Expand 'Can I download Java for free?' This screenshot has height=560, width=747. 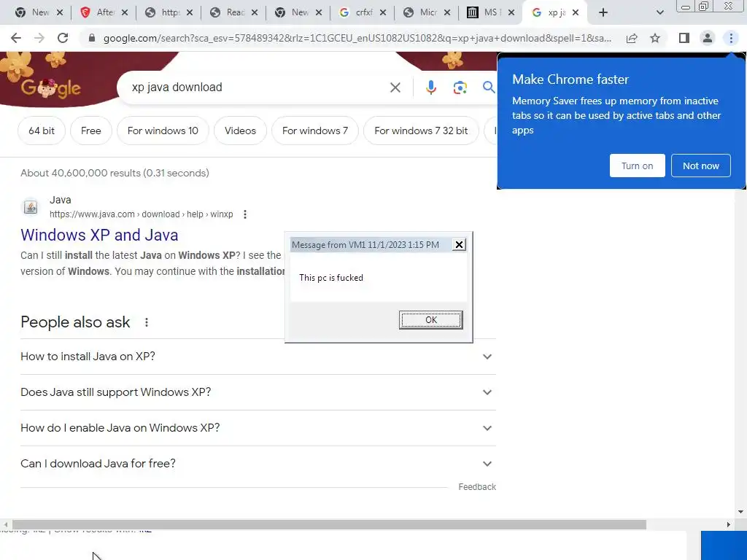point(258,464)
